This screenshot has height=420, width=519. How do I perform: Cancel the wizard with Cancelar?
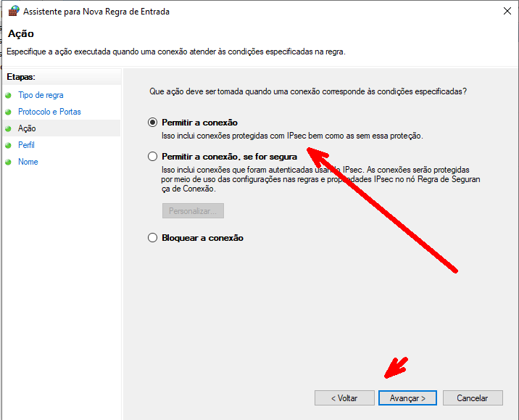[x=473, y=398]
